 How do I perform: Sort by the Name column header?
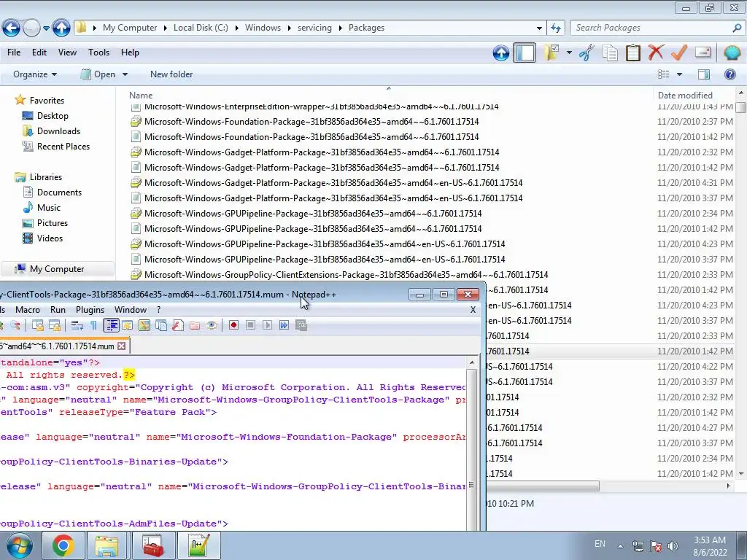click(x=141, y=96)
